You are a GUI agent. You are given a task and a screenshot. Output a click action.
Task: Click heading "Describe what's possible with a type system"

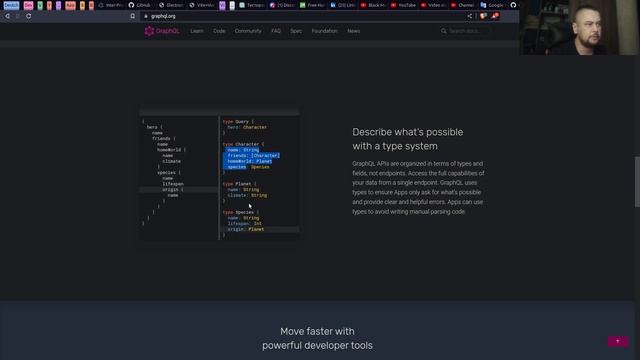408,139
